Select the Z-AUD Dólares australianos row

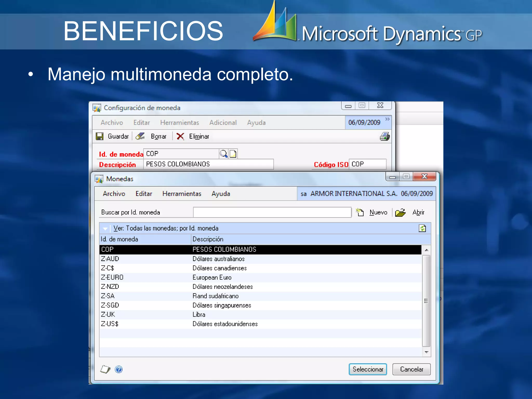point(260,259)
